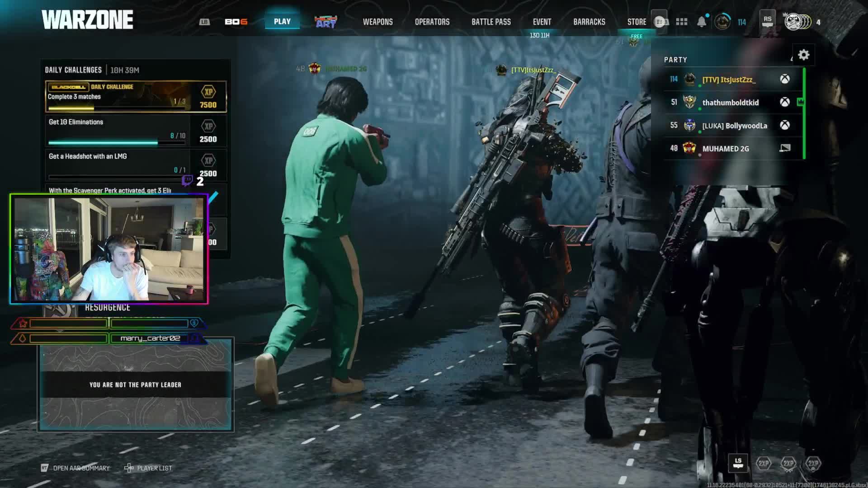Open the Player List
868x488 pixels.
pyautogui.click(x=154, y=468)
